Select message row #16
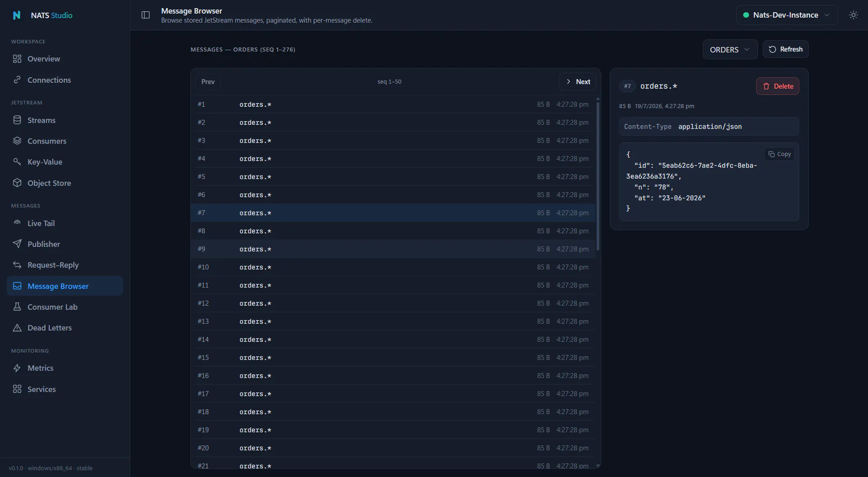 tap(393, 375)
